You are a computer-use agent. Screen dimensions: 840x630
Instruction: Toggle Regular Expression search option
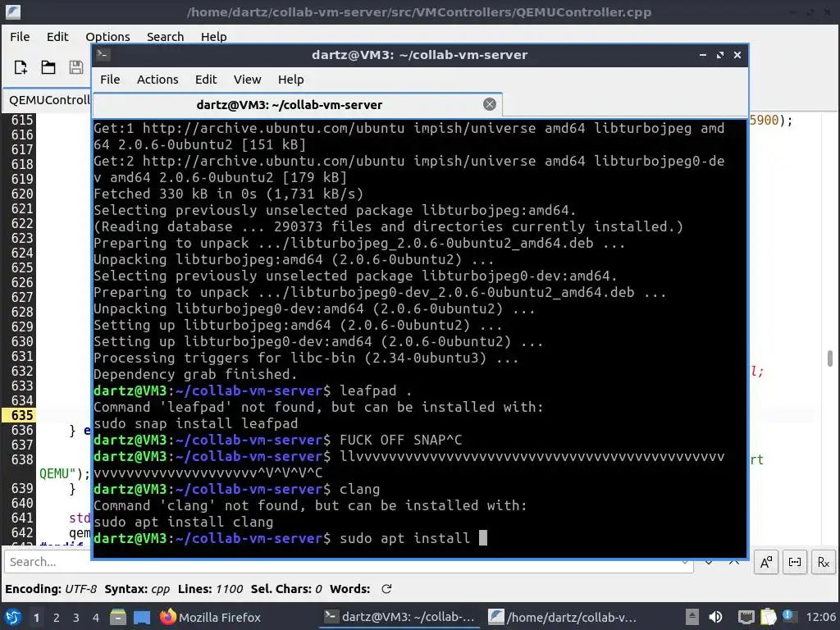(x=824, y=562)
